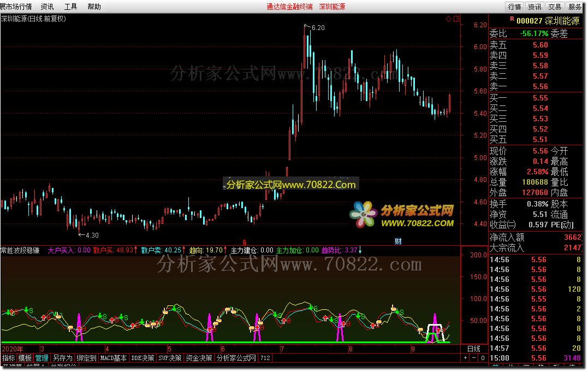This screenshot has width=588, height=371.
Task: Click the 卖四 price 5.59
Action: (541, 56)
